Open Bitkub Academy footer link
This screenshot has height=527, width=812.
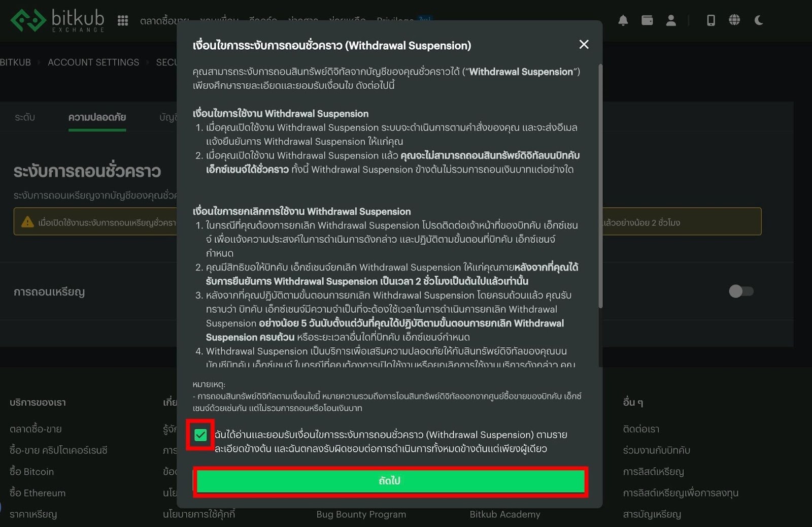[x=505, y=514]
